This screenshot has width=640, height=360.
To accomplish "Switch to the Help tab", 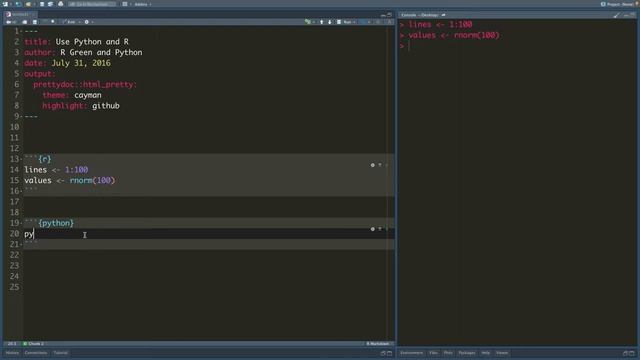I will (486, 353).
